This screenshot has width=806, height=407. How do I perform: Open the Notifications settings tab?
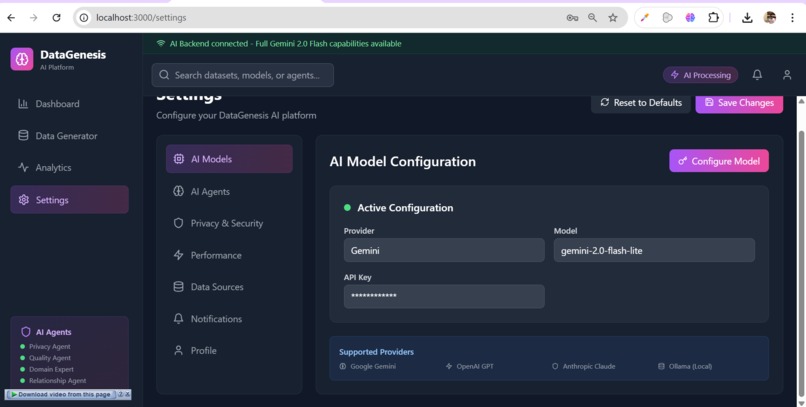(x=229, y=319)
